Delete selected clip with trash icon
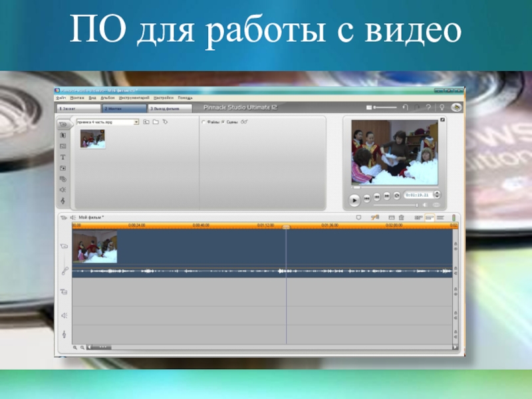Viewport: 532px width, 399px height. pos(402,217)
